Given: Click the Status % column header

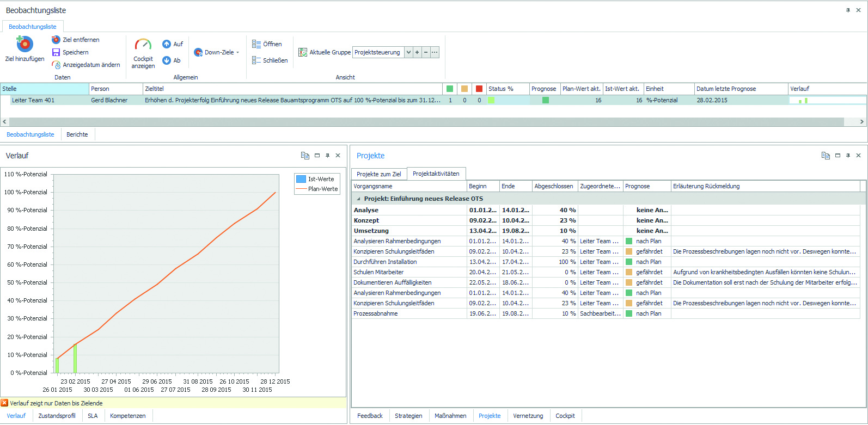Looking at the screenshot, I should pyautogui.click(x=501, y=89).
